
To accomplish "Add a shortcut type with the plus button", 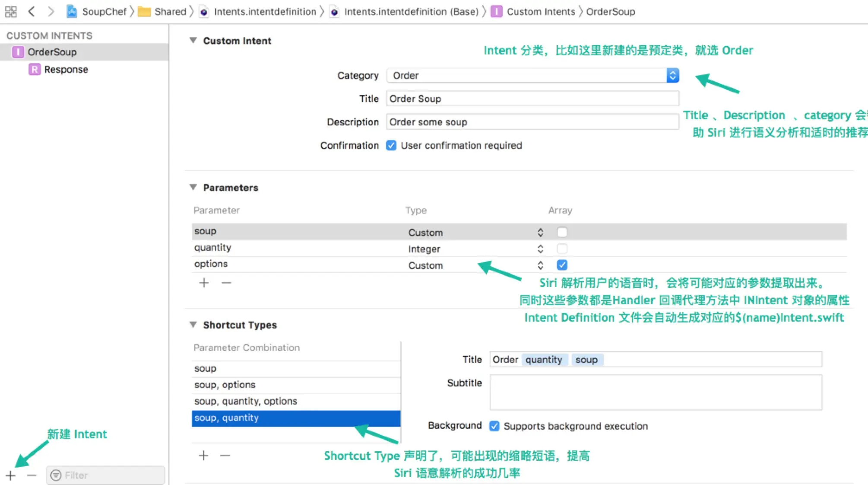I will tap(203, 455).
